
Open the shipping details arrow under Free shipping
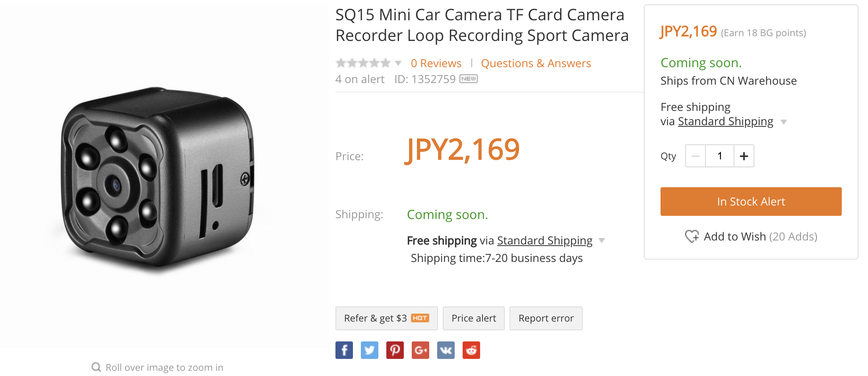coord(602,240)
